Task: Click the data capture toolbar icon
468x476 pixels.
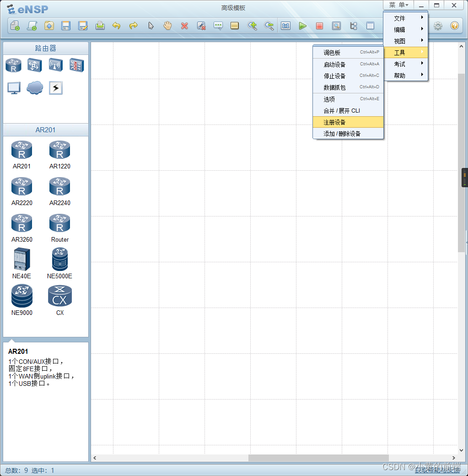Action: coord(336,26)
